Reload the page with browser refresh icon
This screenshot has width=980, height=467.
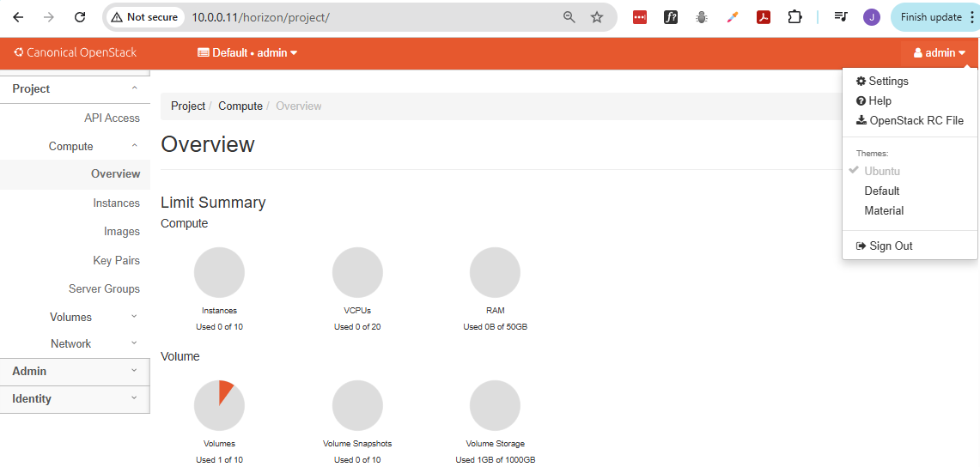[x=80, y=17]
